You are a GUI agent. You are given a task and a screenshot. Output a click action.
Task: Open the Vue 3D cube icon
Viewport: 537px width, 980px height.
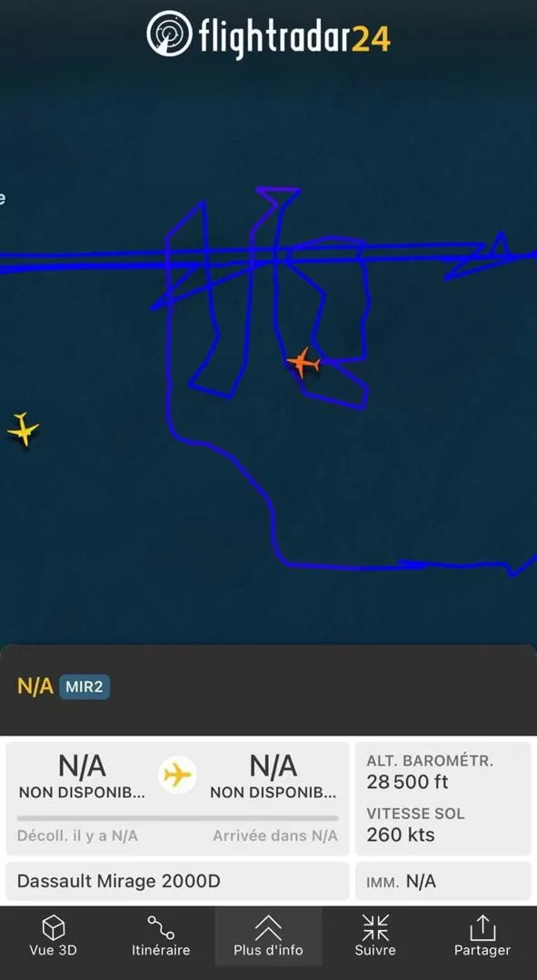tap(53, 927)
